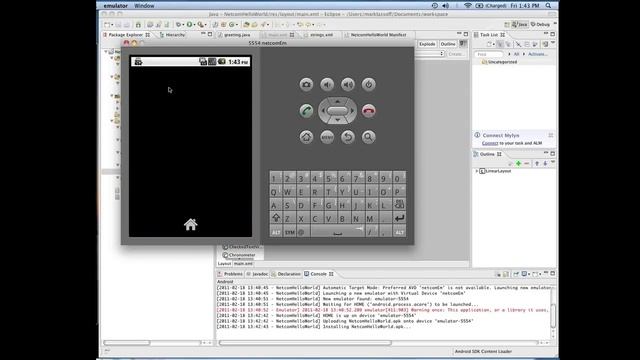
Task: Click the Wi-Fi icon in menu bar
Action: 468,6
